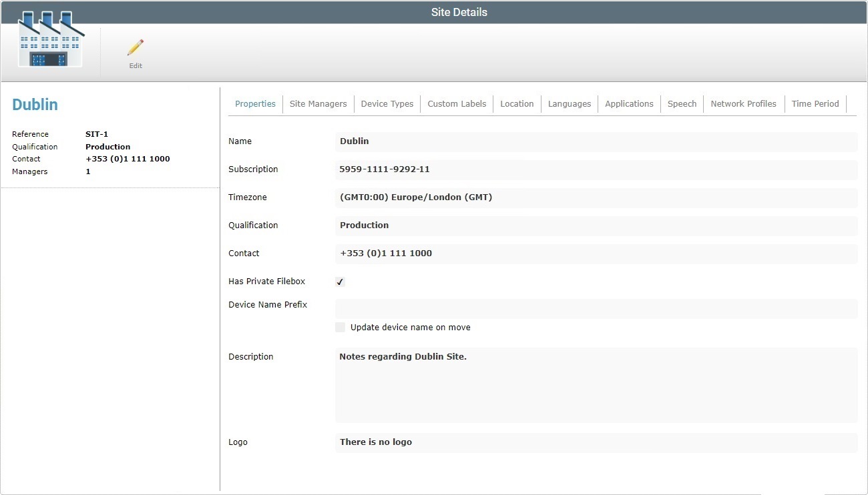Enable Update device name on move
This screenshot has height=495, width=868.
coord(340,327)
